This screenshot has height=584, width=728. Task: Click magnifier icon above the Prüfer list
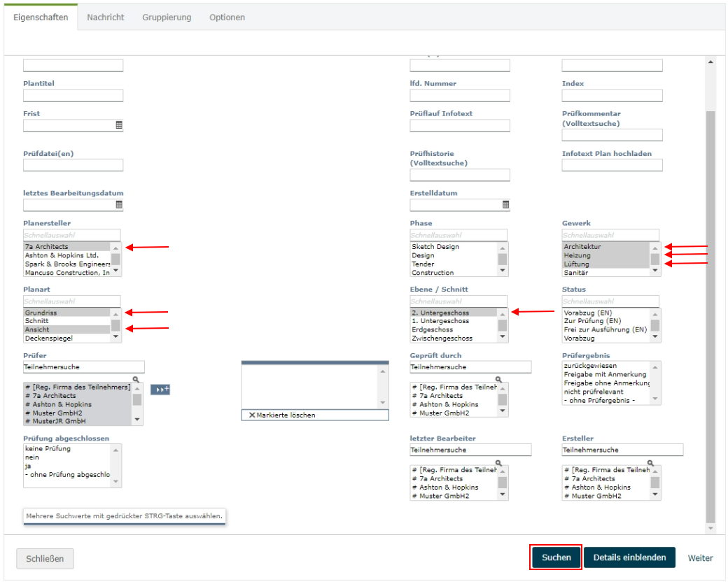tap(136, 379)
